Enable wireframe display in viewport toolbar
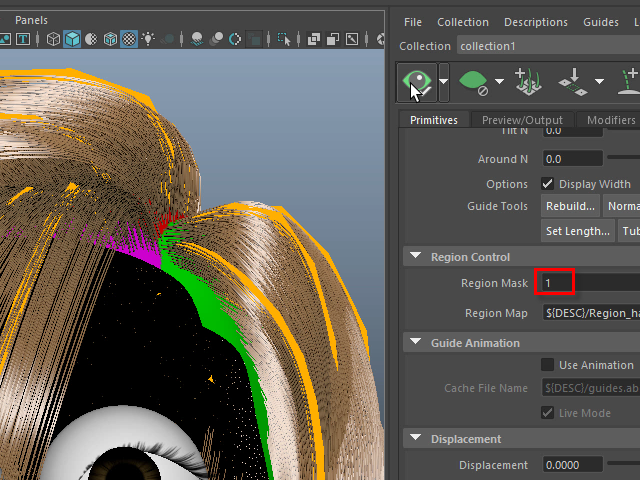 click(53, 39)
